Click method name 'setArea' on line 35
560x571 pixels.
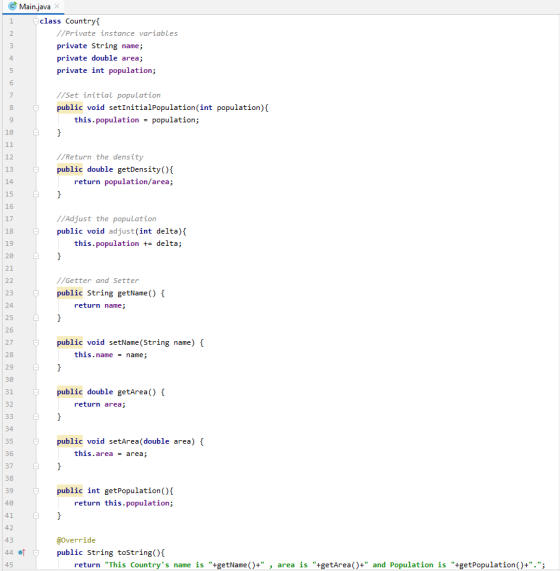coord(124,441)
